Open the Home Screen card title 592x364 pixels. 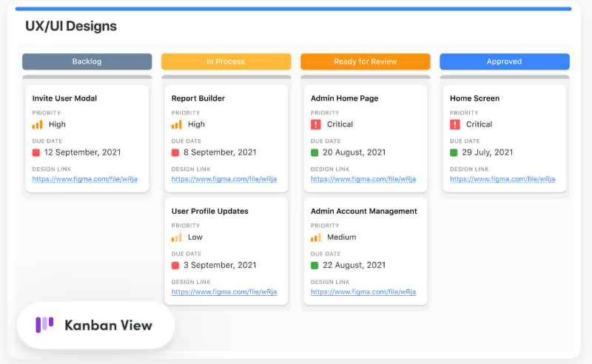coord(474,98)
